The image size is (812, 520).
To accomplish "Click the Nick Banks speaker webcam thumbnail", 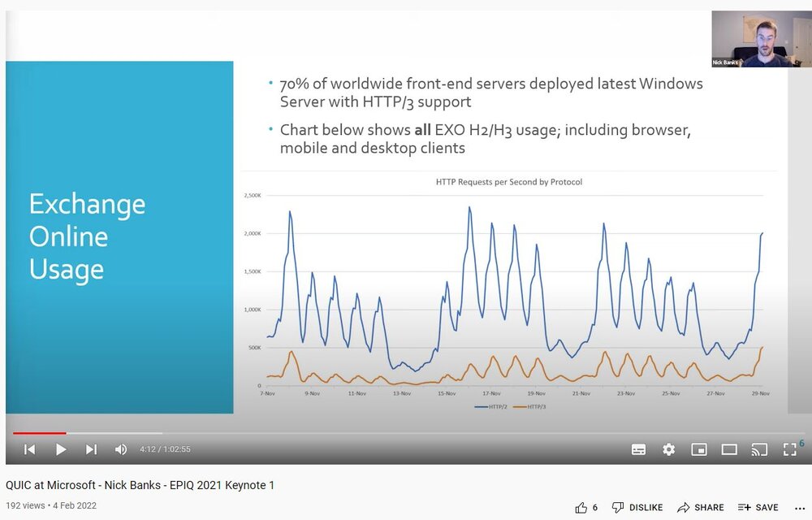I will pyautogui.click(x=762, y=39).
